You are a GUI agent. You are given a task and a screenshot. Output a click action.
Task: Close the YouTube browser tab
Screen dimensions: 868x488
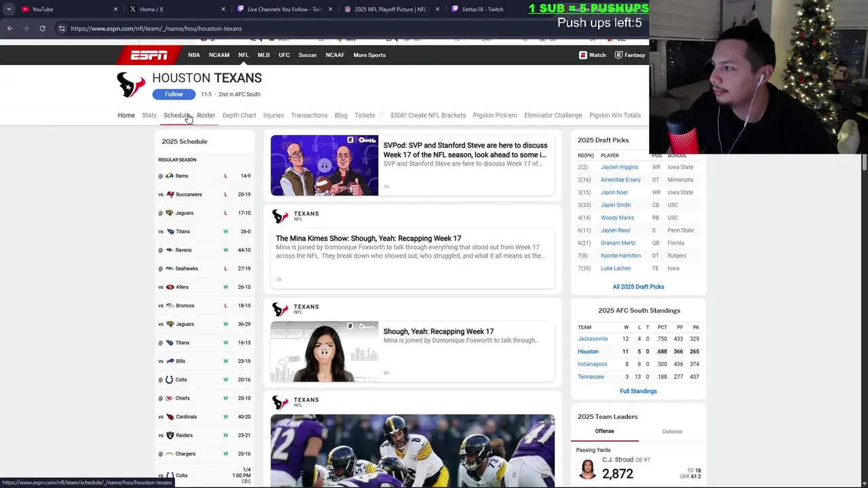coord(115,9)
